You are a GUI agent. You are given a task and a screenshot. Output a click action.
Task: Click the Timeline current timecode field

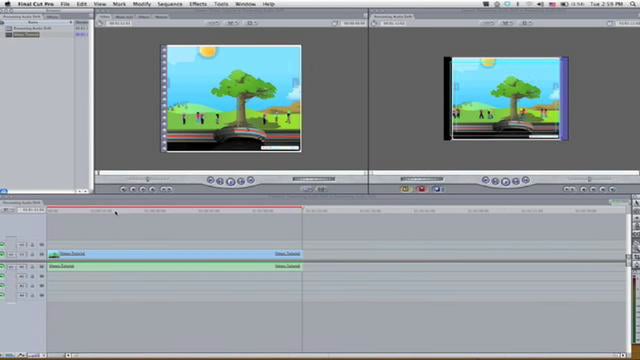[x=33, y=210]
